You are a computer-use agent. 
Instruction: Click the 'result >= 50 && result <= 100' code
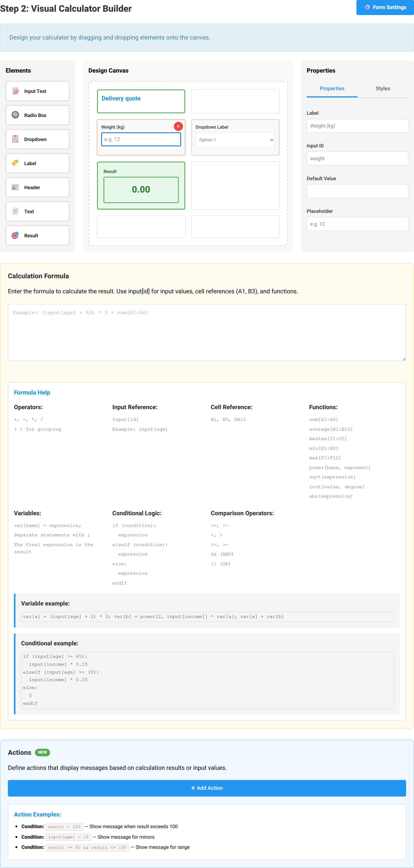coord(87,848)
